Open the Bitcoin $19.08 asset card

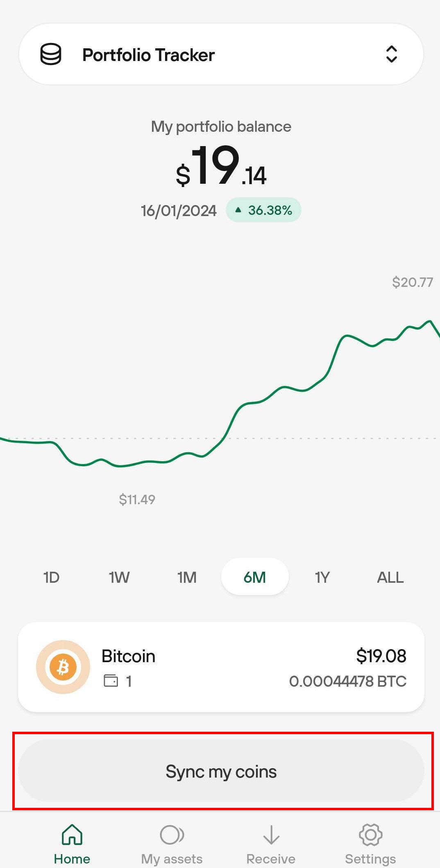click(x=221, y=667)
